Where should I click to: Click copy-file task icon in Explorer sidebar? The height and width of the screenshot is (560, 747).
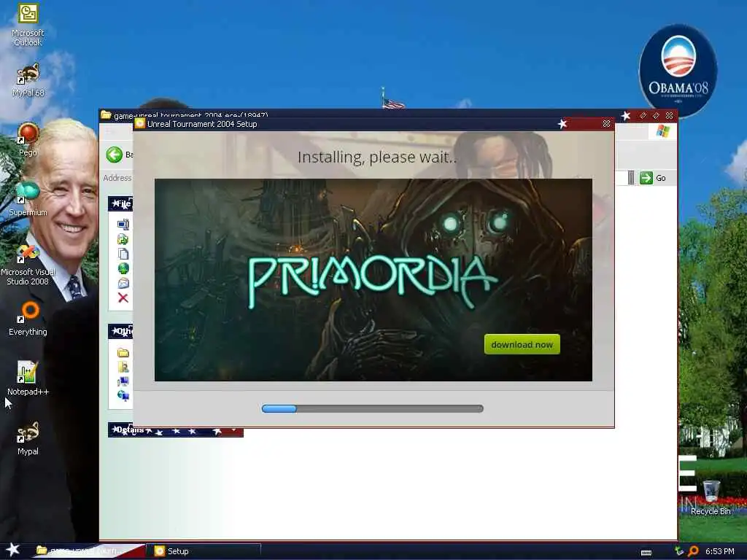point(123,254)
